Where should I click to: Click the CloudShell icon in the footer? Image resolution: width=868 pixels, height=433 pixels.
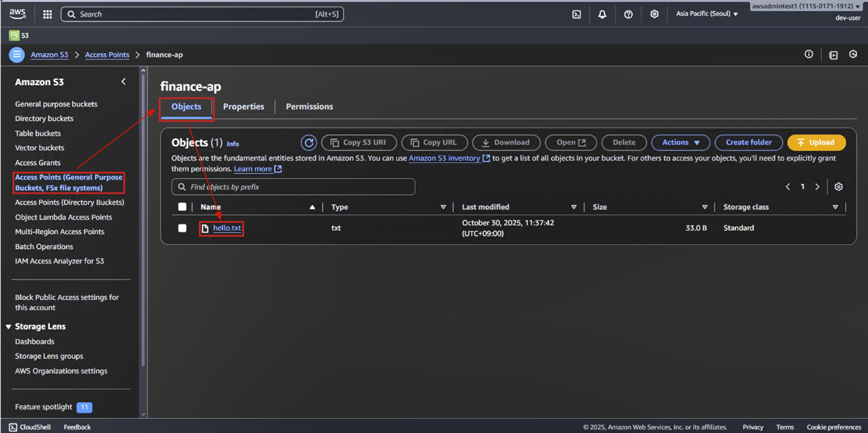point(13,427)
